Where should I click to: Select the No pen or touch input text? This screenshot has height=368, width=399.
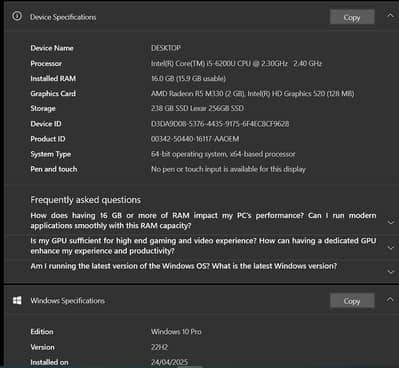click(228, 169)
